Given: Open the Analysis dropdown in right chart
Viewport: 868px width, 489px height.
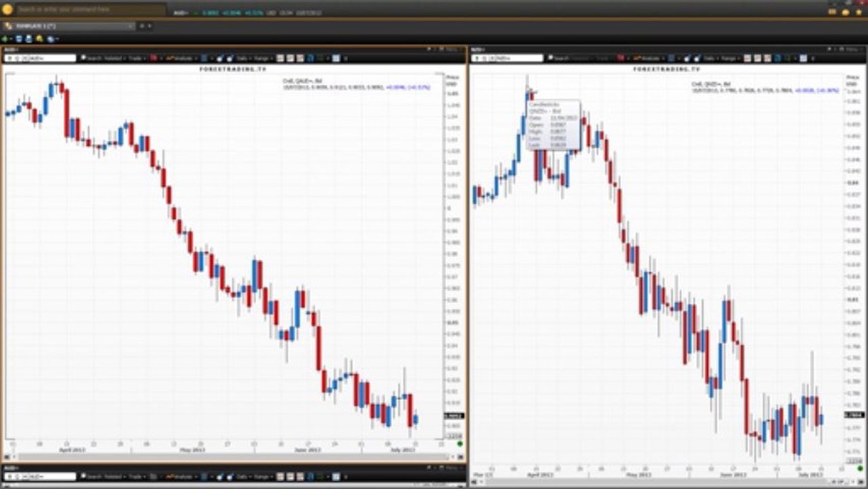Looking at the screenshot, I should [x=648, y=58].
